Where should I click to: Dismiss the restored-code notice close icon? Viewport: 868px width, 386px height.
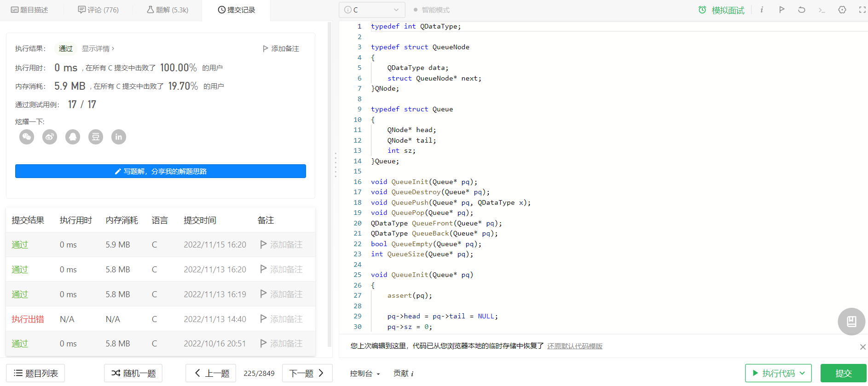click(x=863, y=347)
